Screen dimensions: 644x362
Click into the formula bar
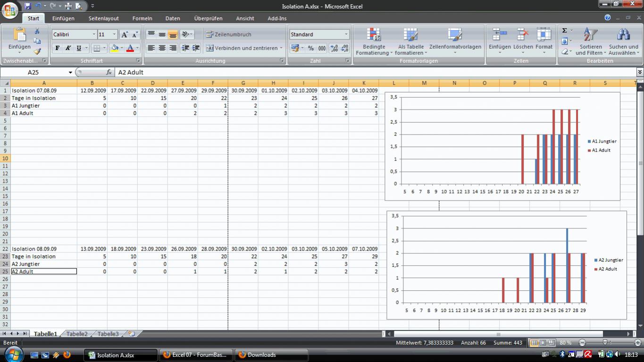[x=375, y=73]
